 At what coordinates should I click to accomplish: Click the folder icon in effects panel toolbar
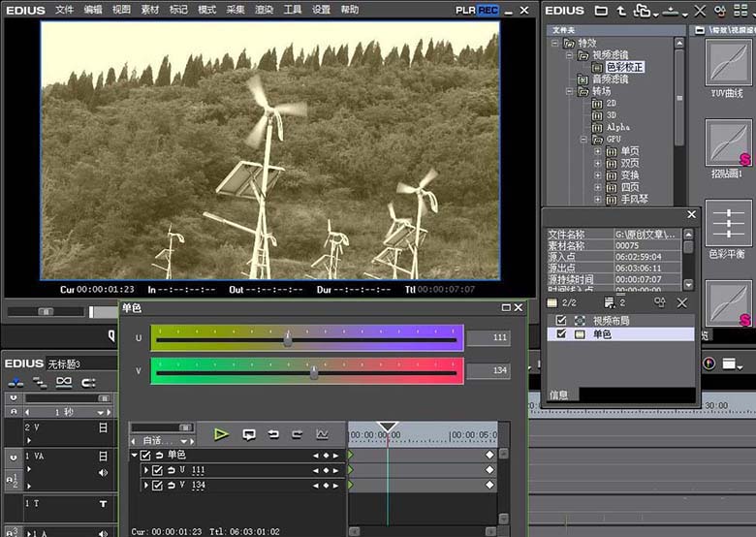pos(601,11)
